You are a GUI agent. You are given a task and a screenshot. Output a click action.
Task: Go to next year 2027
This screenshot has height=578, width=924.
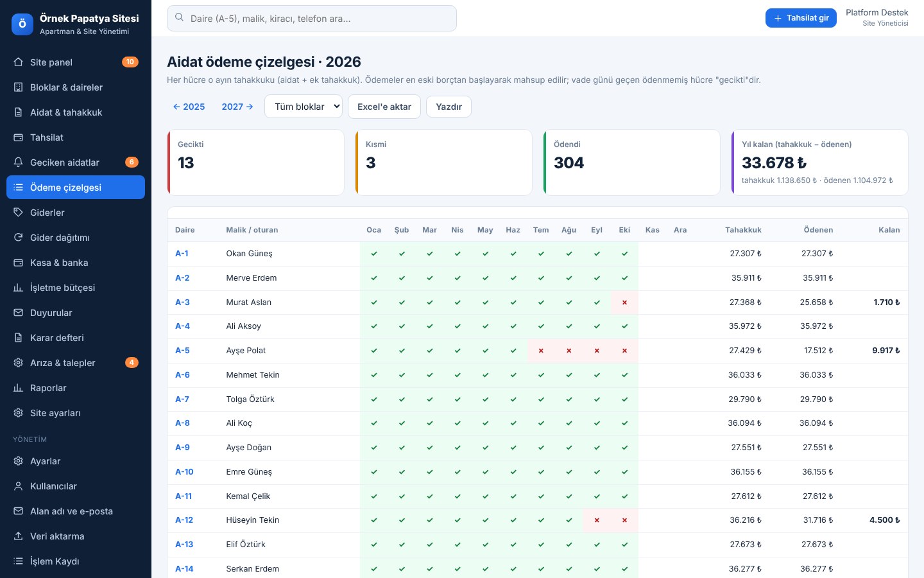coord(237,107)
